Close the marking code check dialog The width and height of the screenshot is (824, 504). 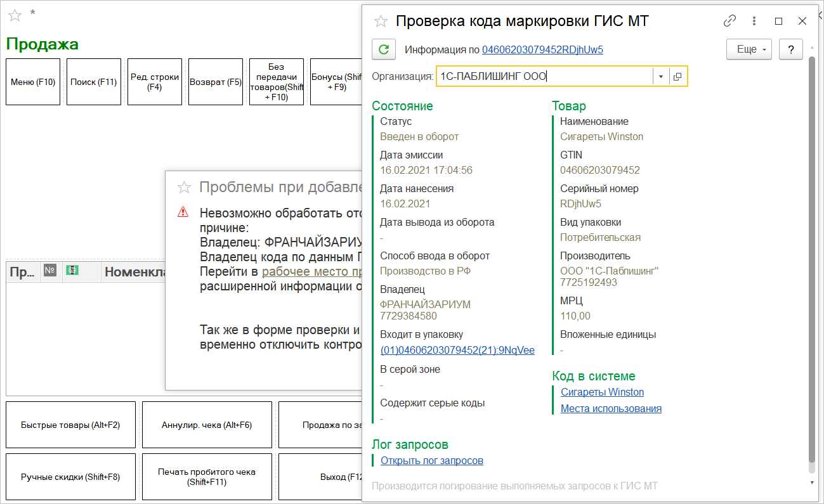802,21
